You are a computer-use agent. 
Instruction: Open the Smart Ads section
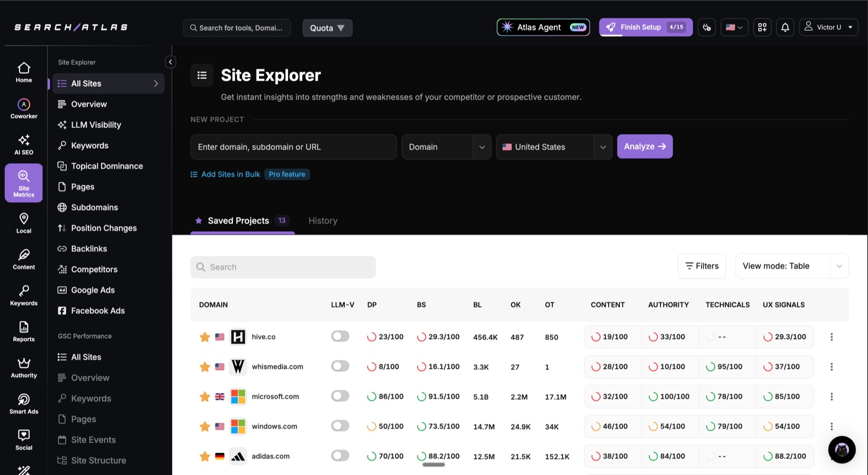24,404
